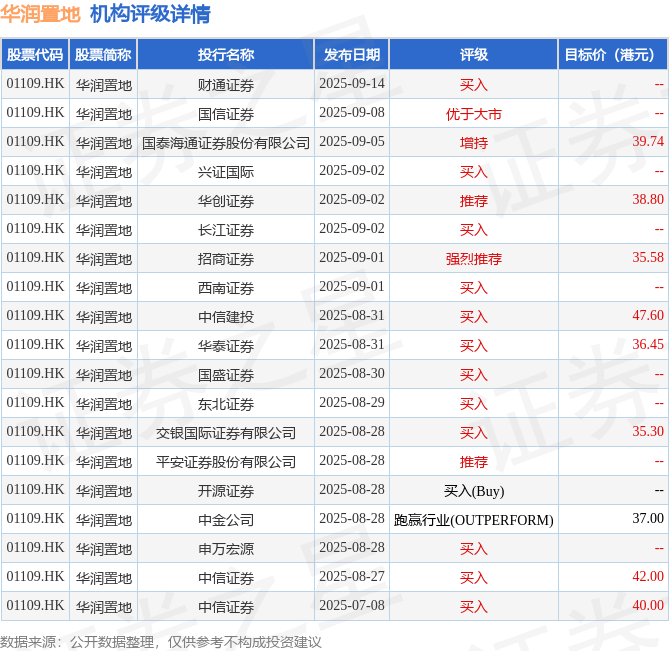Click the 机构评级详情 heading
669x651 pixels.
(x=150, y=14)
